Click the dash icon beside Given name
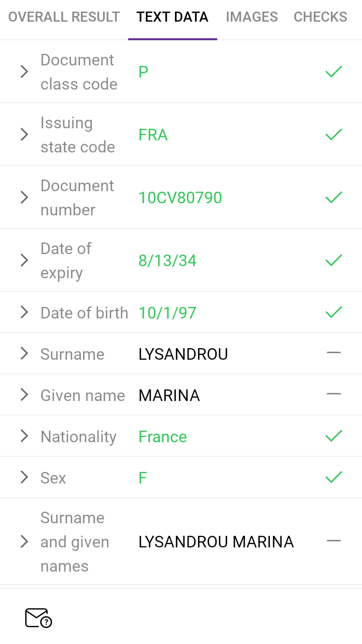 (334, 394)
